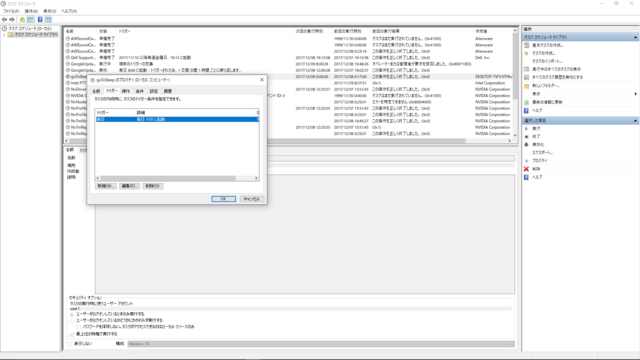
Task: Collapse the selected item (選択した項目) actions section
Action: pos(635,121)
